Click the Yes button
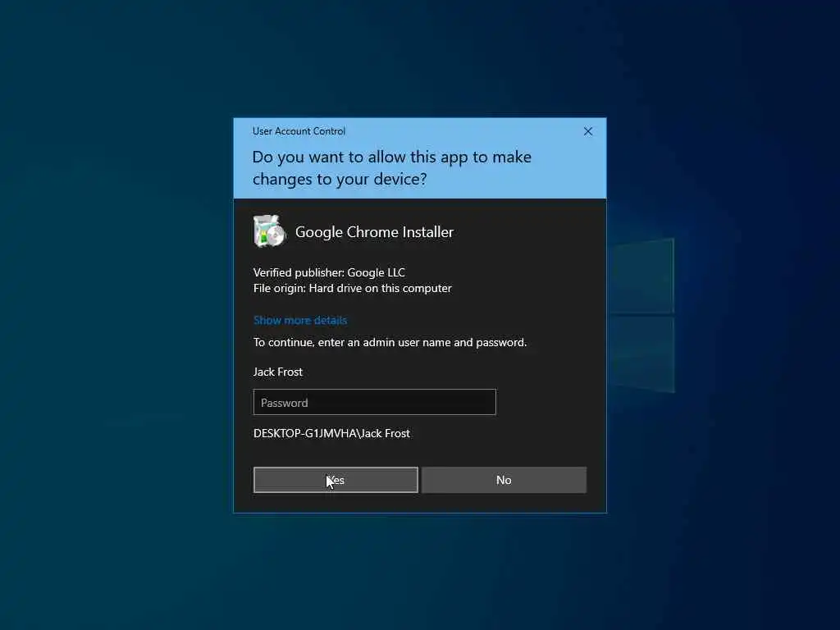 pyautogui.click(x=336, y=480)
